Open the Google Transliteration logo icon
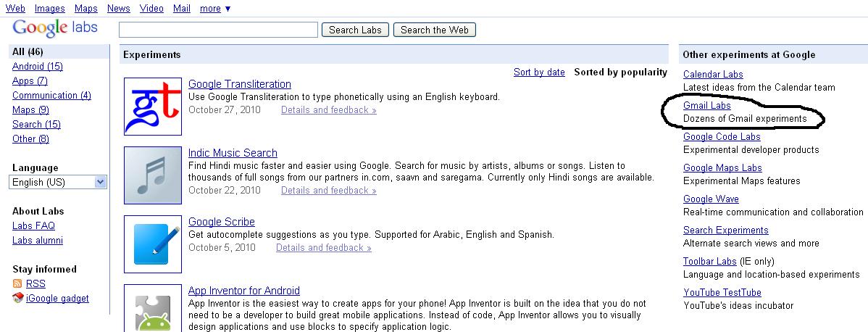 pyautogui.click(x=153, y=107)
